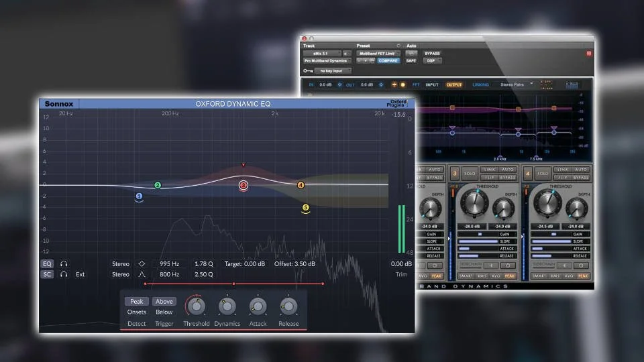Click the 2.50 Q sidechain field

pyautogui.click(x=204, y=275)
